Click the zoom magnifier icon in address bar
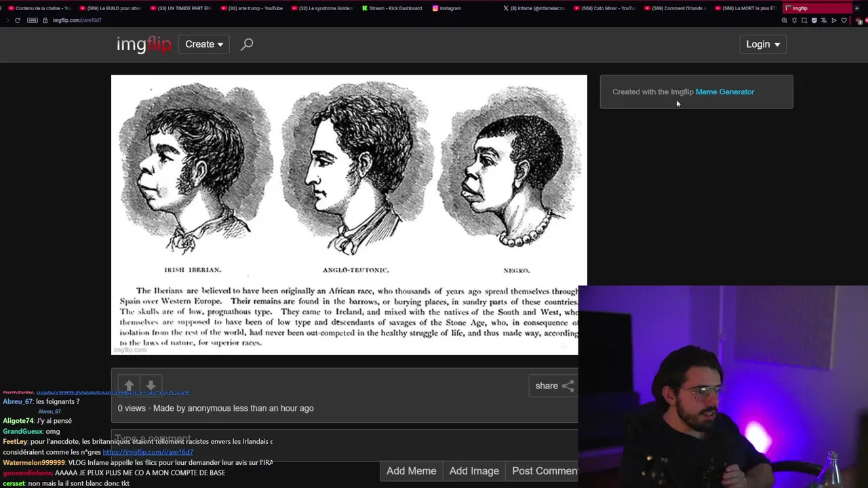 [x=784, y=20]
